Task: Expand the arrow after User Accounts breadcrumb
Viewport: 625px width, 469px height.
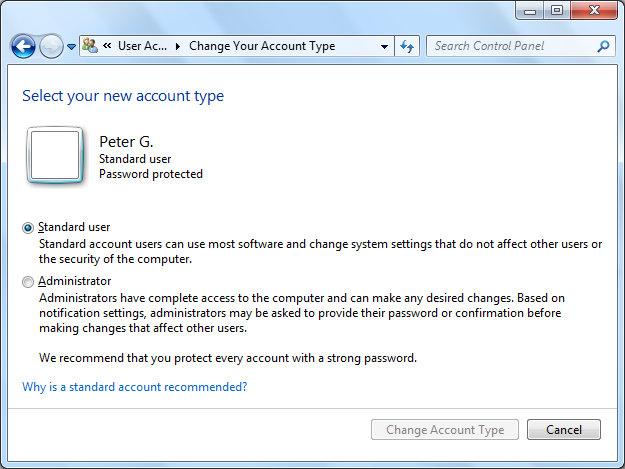Action: [x=178, y=46]
